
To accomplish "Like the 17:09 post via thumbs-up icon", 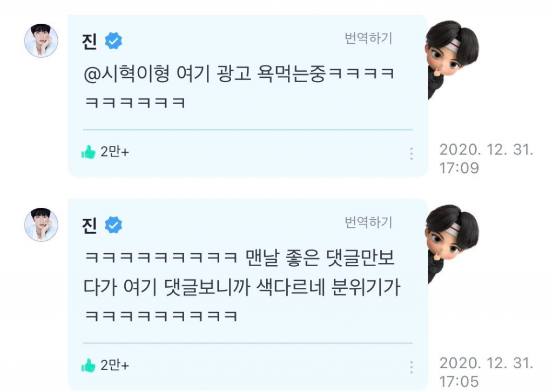I will [x=88, y=152].
